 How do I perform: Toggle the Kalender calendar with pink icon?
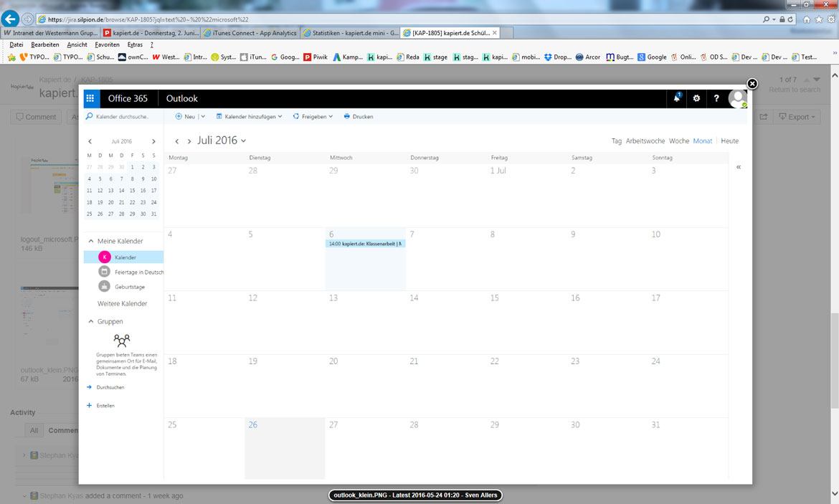pyautogui.click(x=105, y=257)
